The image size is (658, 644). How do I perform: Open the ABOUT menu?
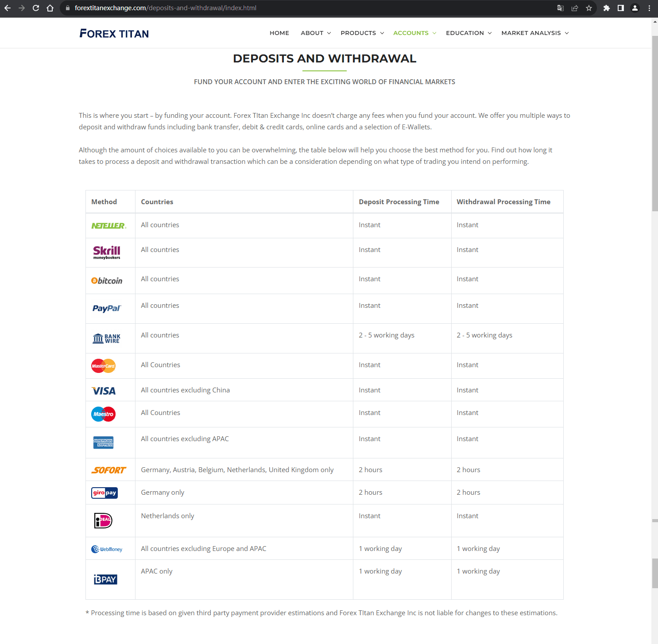[x=312, y=33]
